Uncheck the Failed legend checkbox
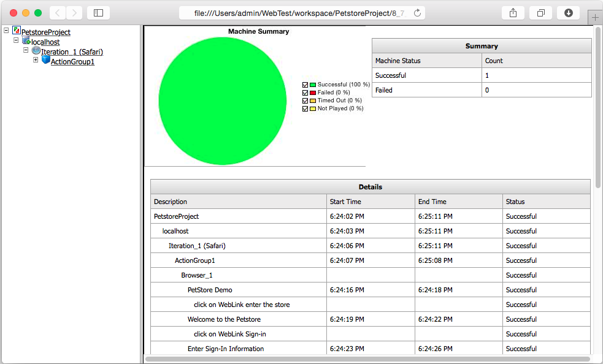Viewport: 603px width, 364px height. pyautogui.click(x=305, y=93)
